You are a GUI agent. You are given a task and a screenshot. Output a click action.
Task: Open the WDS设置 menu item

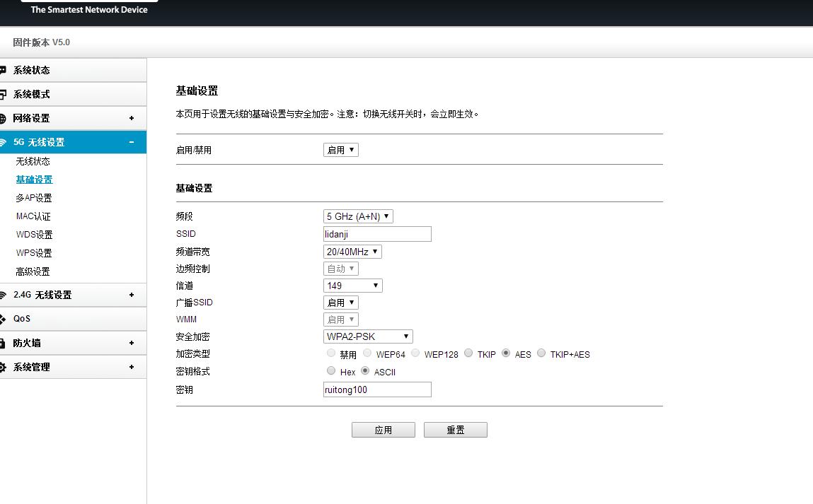point(34,234)
